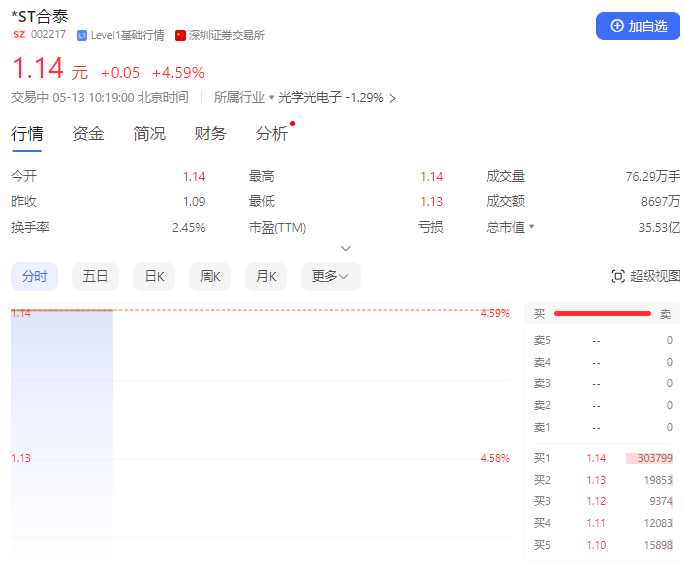Image resolution: width=684 pixels, height=568 pixels.
Task: Click the 市盈(TTM) value 亏损
Action: [431, 227]
